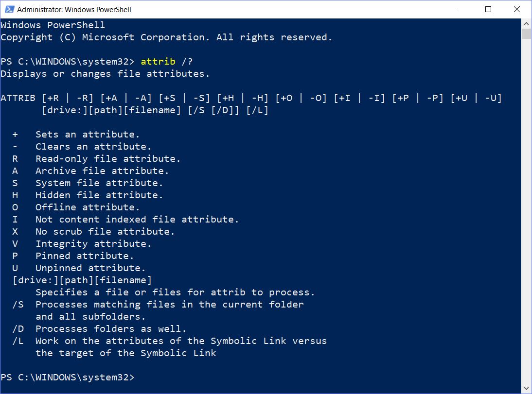Click the empty scrollbar track below thumb
The height and width of the screenshot is (394, 532).
point(526,210)
